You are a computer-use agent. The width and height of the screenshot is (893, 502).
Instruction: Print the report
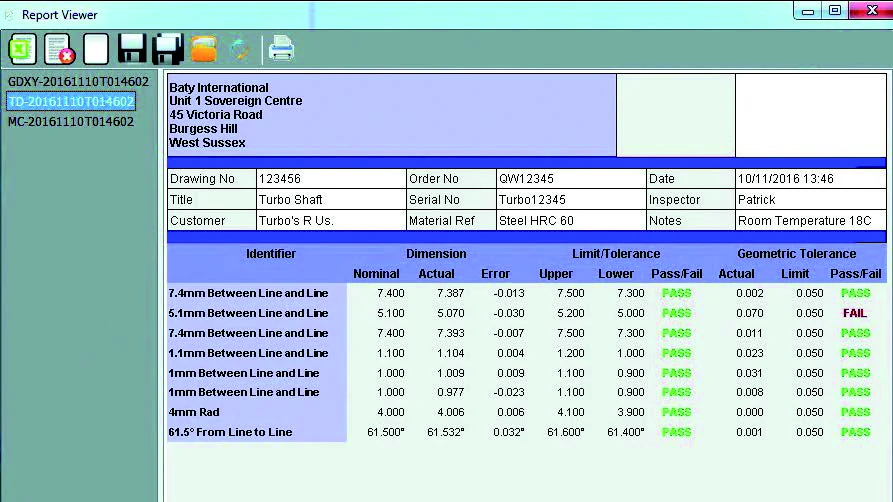tap(281, 49)
